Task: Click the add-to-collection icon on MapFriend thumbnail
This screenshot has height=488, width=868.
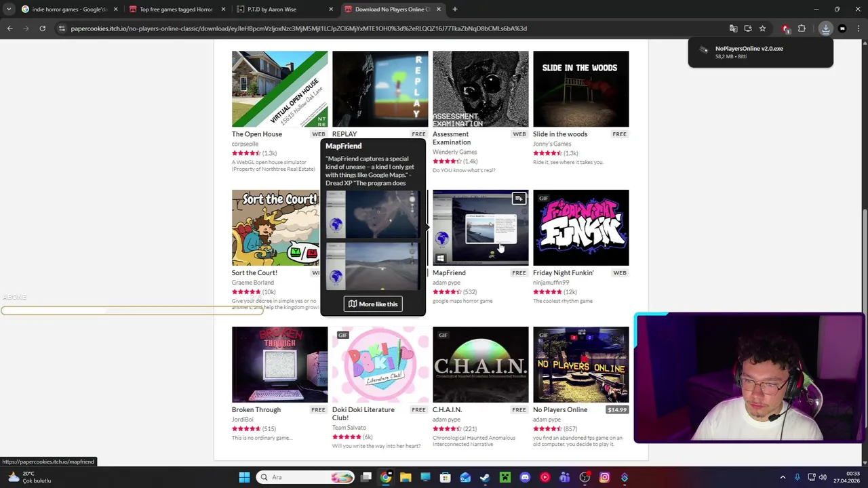Action: [x=518, y=199]
